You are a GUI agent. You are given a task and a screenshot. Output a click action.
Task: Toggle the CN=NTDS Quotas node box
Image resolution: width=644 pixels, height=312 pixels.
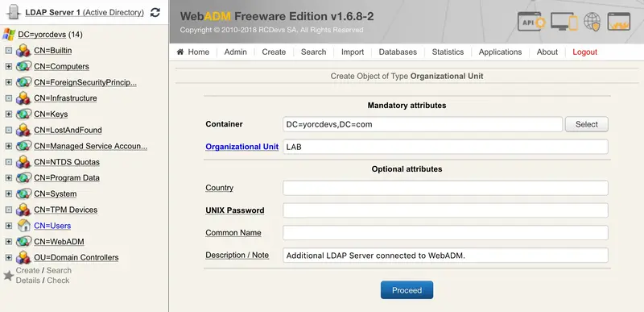(8, 162)
